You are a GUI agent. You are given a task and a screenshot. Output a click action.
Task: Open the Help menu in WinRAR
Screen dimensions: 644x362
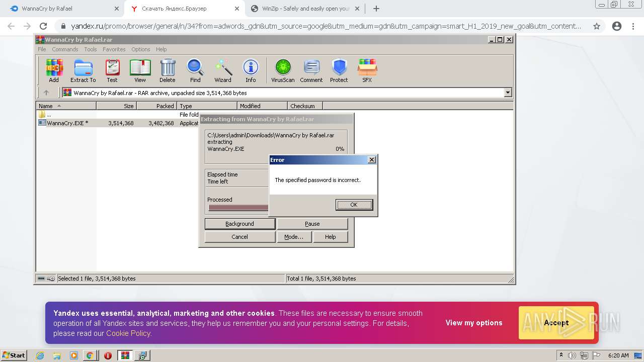161,49
